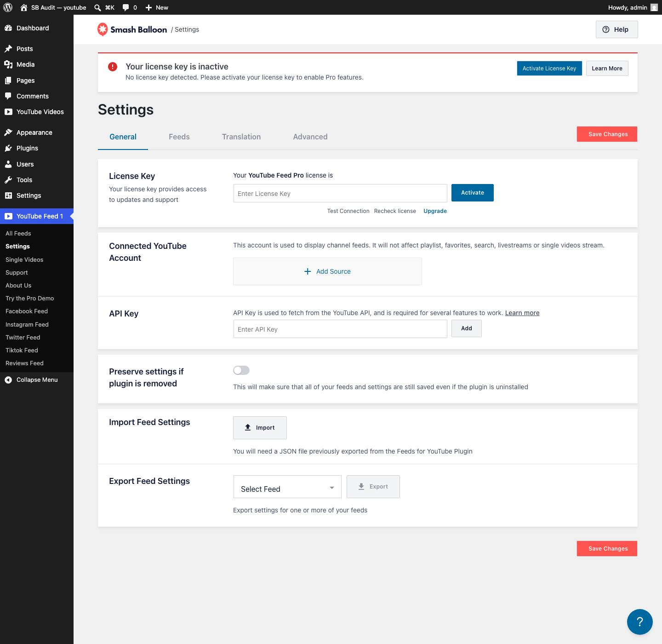Toggle Preserve settings if plugin removed
The height and width of the screenshot is (644, 662).
(x=241, y=370)
